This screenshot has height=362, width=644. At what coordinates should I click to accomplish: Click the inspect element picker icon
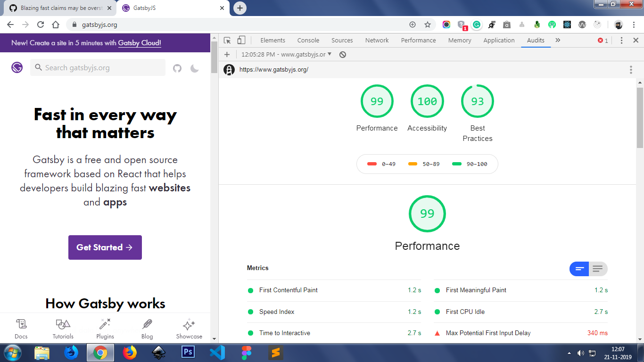(227, 41)
